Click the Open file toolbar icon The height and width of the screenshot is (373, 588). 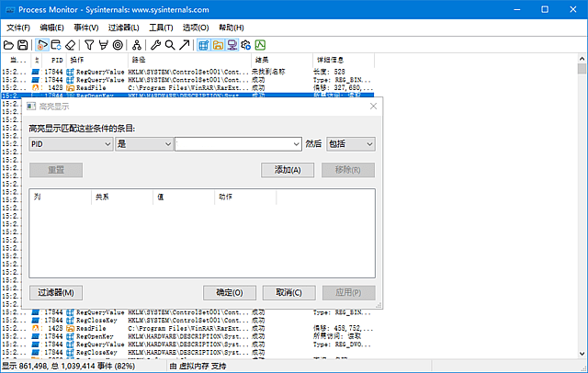click(x=8, y=45)
